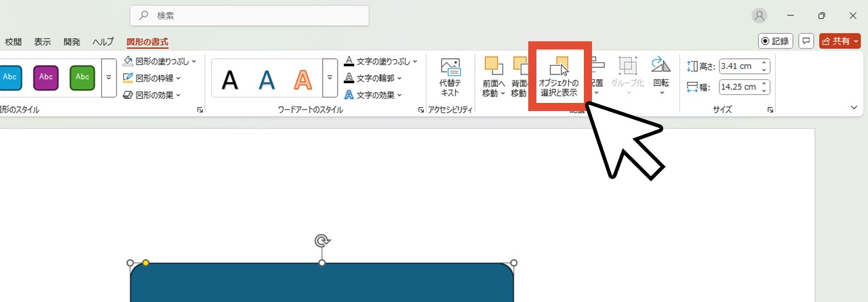Open WordArt styles dialog launcher
The width and height of the screenshot is (868, 302).
tap(421, 110)
